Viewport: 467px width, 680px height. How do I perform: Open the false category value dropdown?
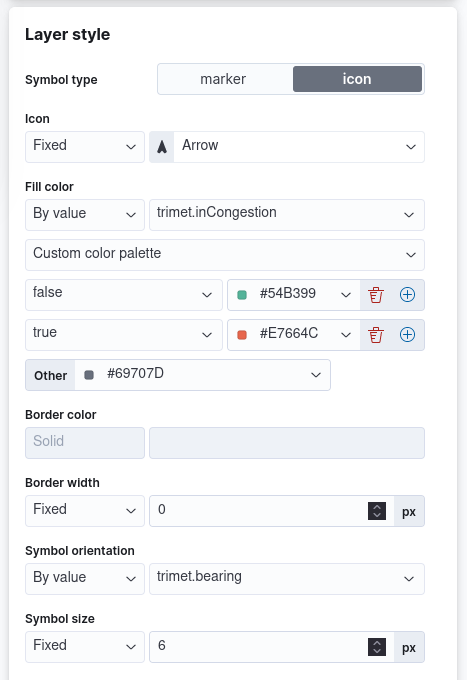(124, 295)
